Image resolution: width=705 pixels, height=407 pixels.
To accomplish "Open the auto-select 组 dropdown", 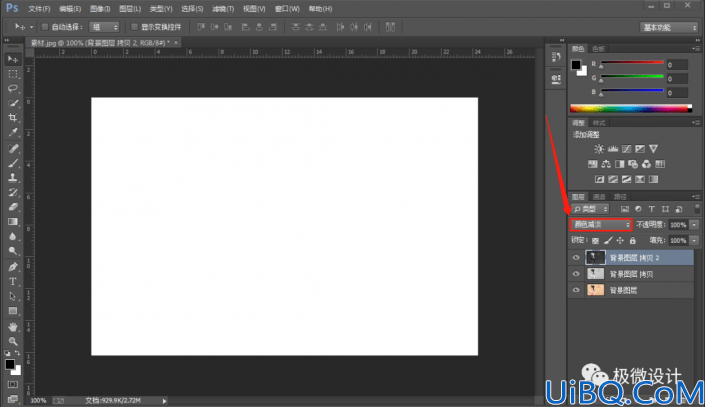I will click(104, 27).
